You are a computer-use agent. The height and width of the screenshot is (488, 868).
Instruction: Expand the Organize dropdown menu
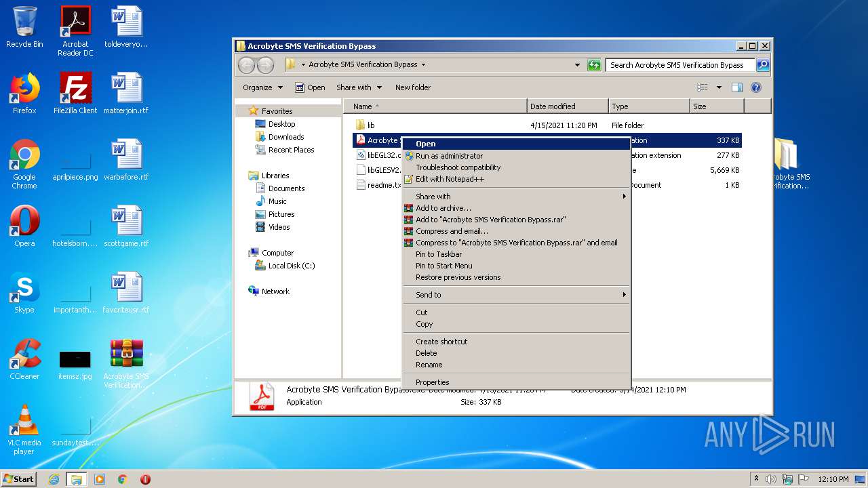(x=262, y=87)
